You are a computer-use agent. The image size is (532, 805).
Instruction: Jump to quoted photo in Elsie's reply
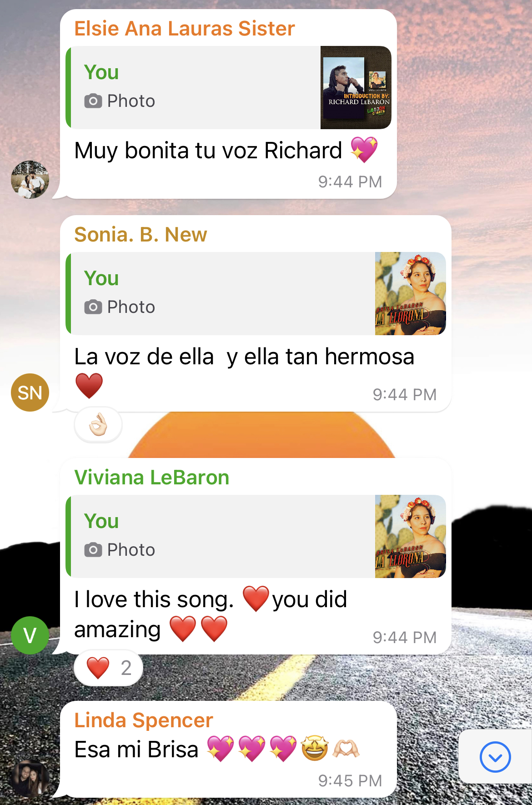pyautogui.click(x=228, y=87)
